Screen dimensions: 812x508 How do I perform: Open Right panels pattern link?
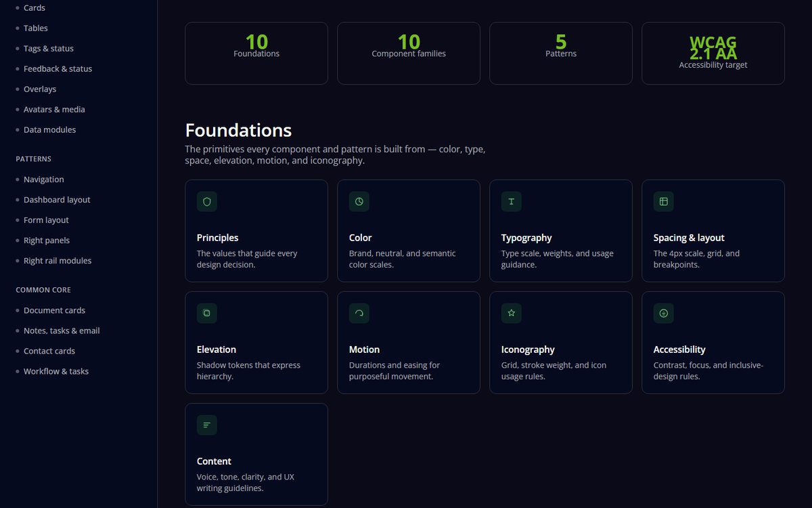point(47,240)
